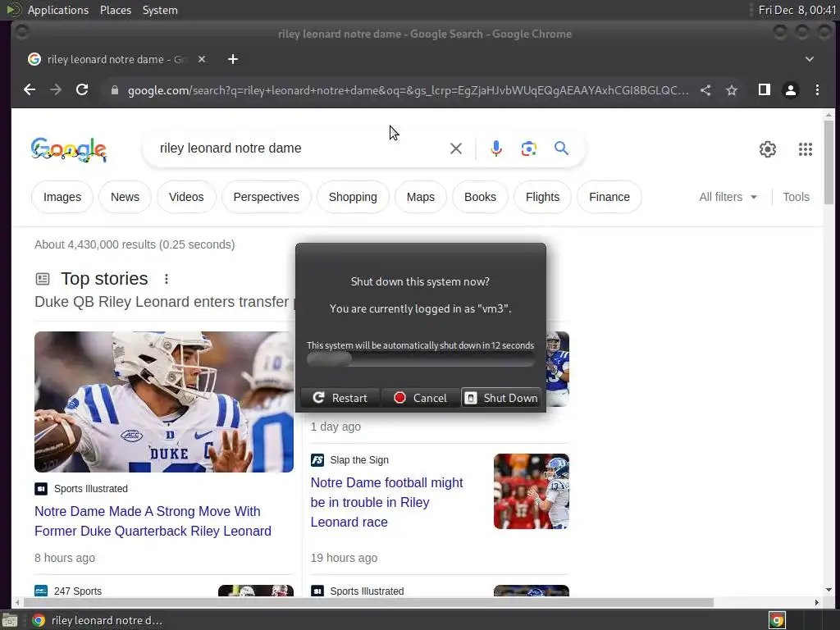
Task: Open the System menu
Action: 160,10
